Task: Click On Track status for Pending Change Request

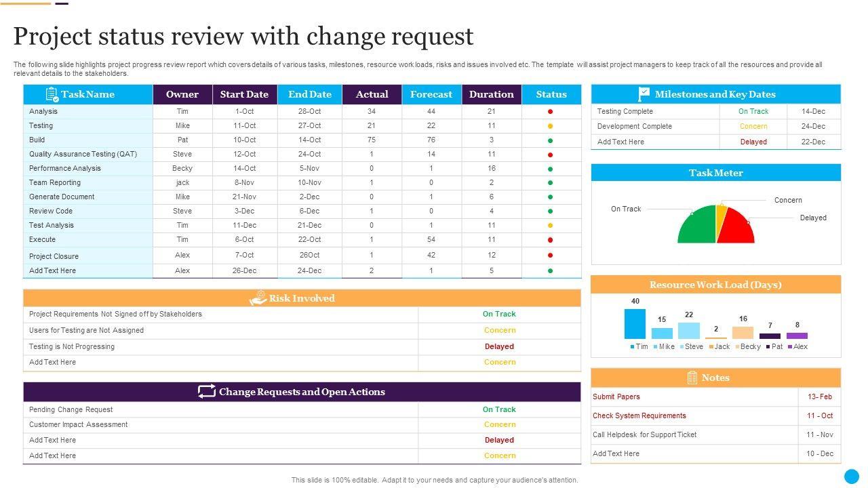Action: tap(499, 409)
